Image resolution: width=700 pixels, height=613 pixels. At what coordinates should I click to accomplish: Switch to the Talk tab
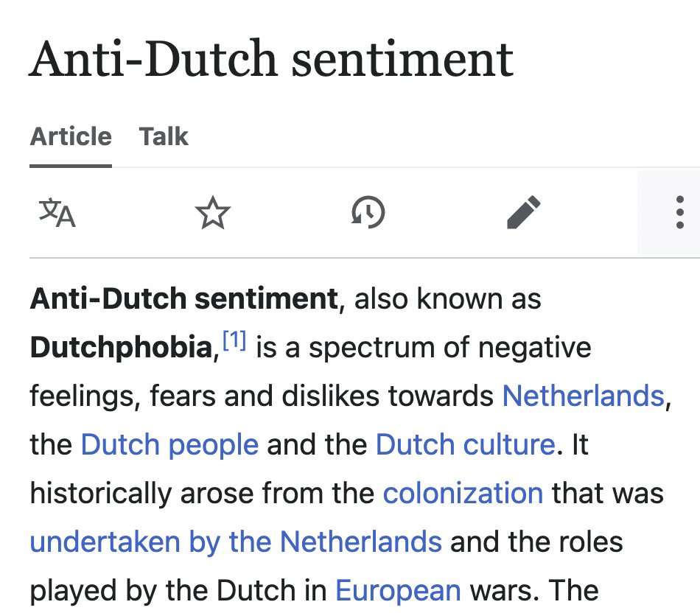(x=164, y=136)
